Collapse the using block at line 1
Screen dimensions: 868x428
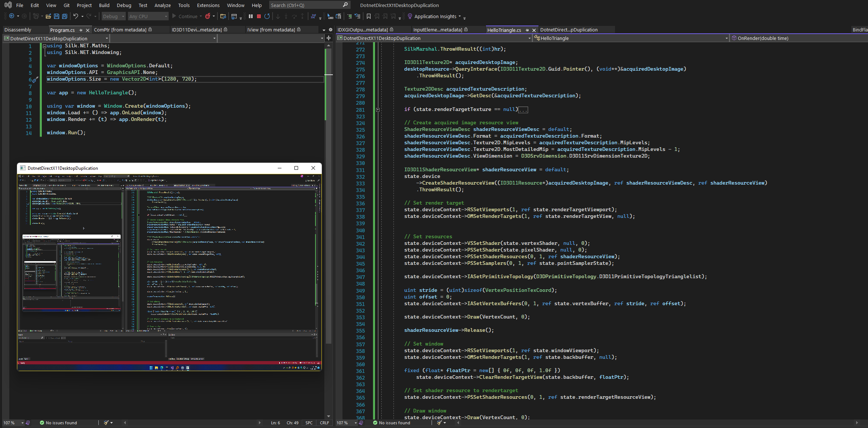pyautogui.click(x=44, y=46)
